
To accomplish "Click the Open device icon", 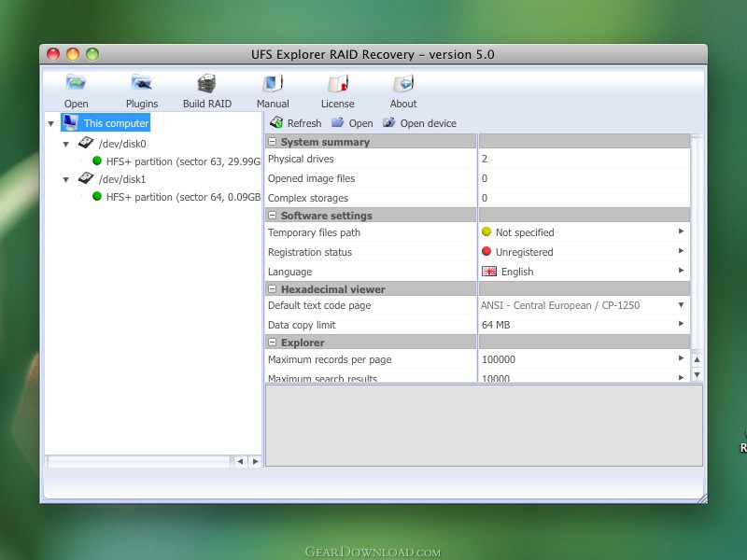I will [x=388, y=122].
